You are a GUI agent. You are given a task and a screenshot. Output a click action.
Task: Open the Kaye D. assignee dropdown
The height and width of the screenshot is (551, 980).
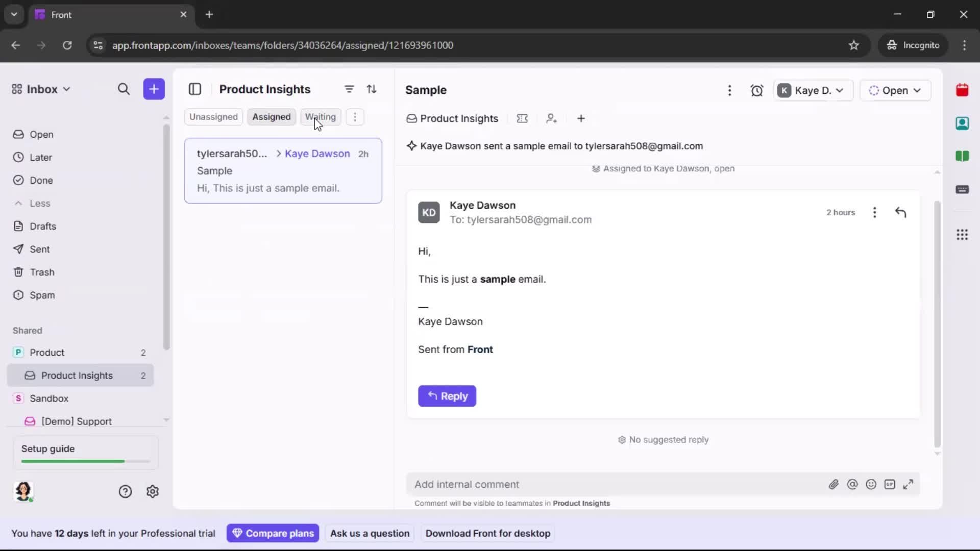pos(813,90)
